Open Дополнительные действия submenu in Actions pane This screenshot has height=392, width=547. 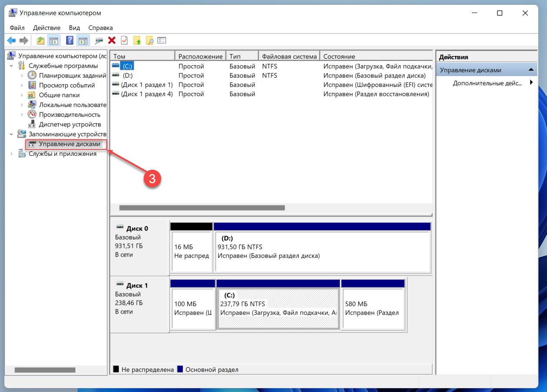coord(488,83)
